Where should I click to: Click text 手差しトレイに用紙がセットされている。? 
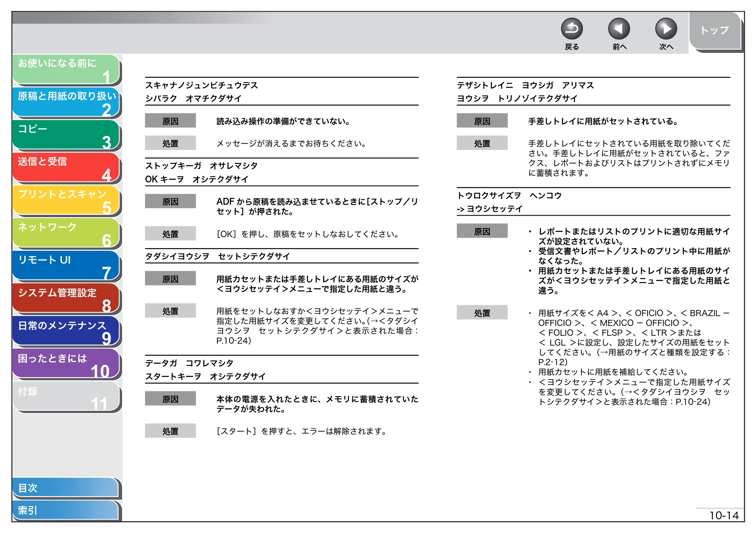(x=604, y=121)
